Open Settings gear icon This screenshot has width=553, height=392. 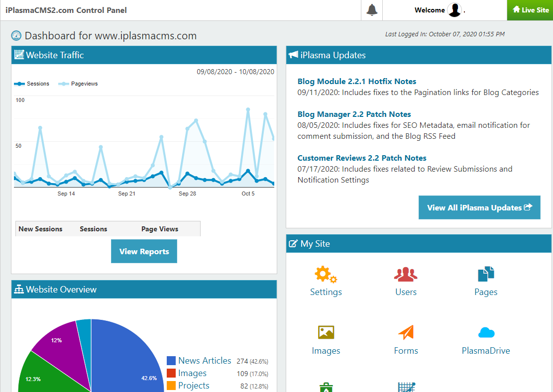pyautogui.click(x=326, y=275)
